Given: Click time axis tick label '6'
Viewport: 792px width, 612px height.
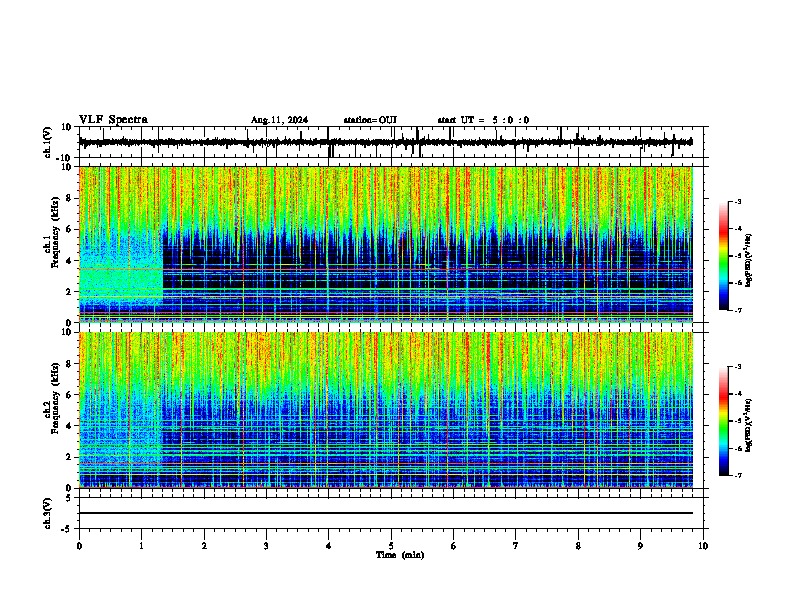Looking at the screenshot, I should tap(454, 546).
